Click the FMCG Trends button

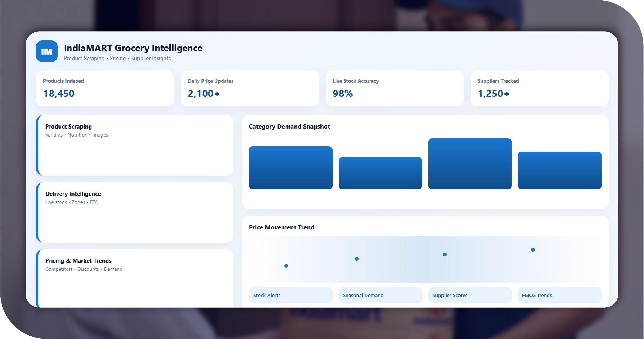click(x=559, y=295)
